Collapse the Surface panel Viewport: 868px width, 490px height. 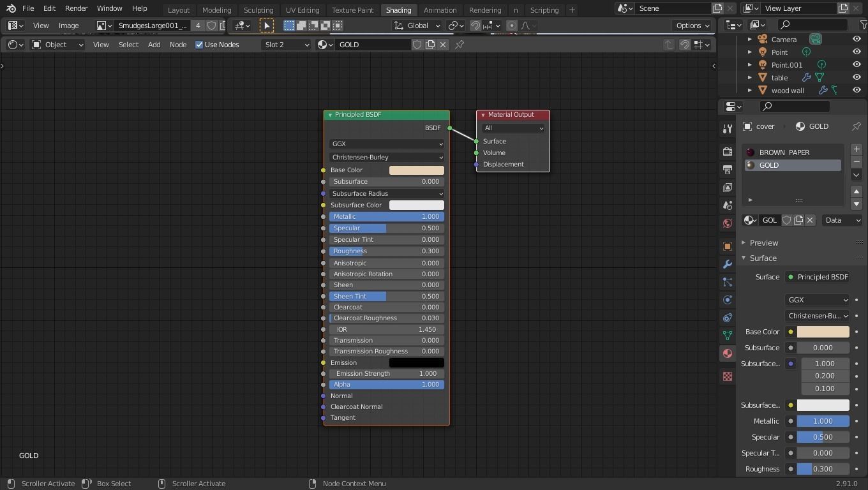(x=763, y=258)
